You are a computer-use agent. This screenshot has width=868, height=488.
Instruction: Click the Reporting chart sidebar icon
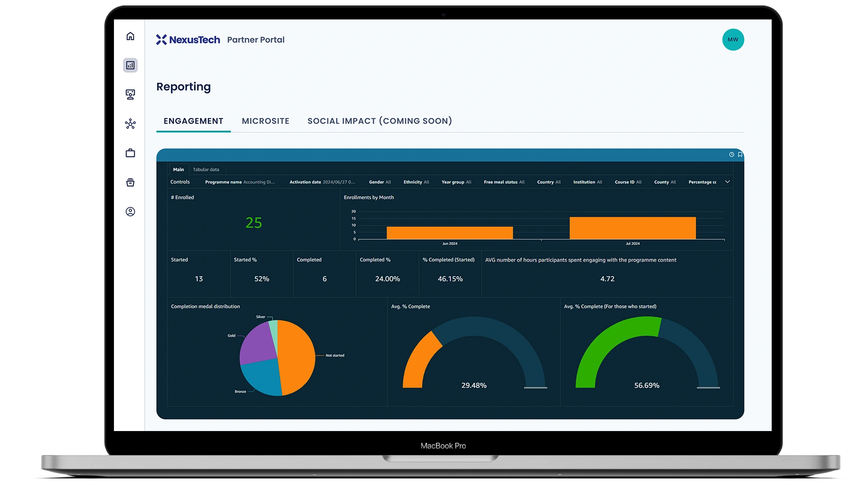point(130,66)
